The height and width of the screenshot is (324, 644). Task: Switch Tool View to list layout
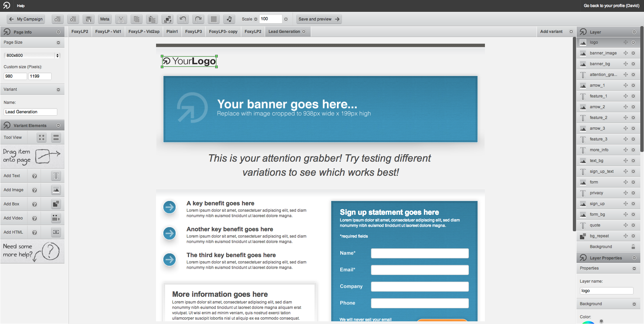coord(56,137)
